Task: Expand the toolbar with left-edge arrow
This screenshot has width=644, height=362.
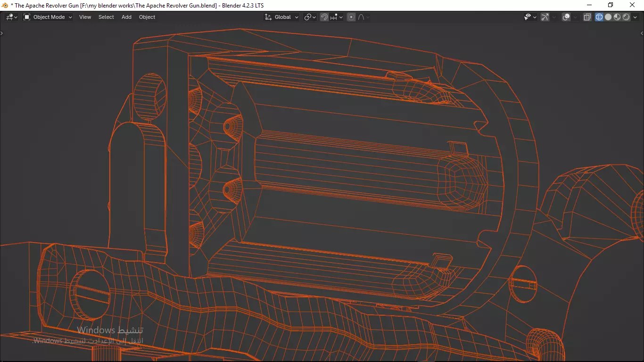Action: coord(2,33)
